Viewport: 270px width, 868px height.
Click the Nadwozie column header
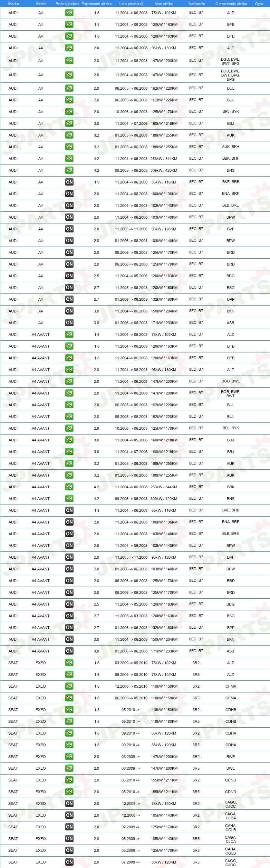coord(197,4)
